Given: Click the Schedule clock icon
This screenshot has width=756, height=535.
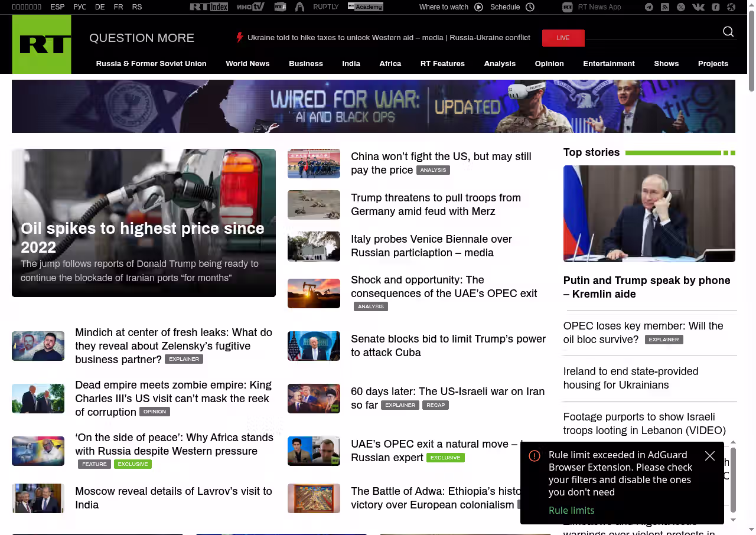Looking at the screenshot, I should coord(530,7).
